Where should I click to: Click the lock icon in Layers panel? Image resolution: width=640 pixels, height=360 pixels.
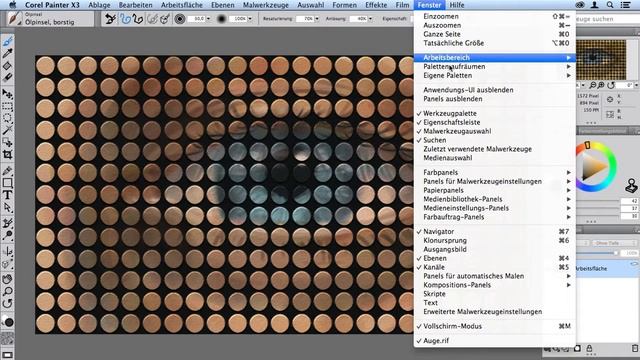pyautogui.click(x=589, y=349)
